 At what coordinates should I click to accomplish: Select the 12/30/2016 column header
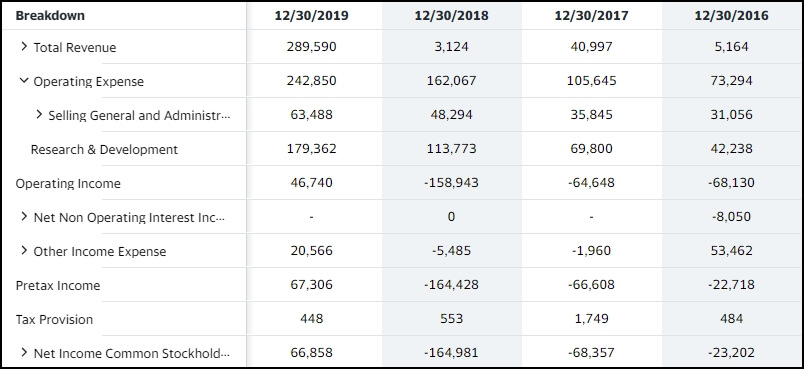(731, 16)
